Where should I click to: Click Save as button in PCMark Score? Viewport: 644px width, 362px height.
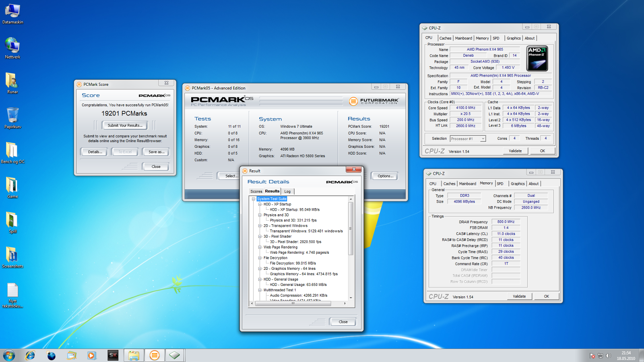[156, 152]
